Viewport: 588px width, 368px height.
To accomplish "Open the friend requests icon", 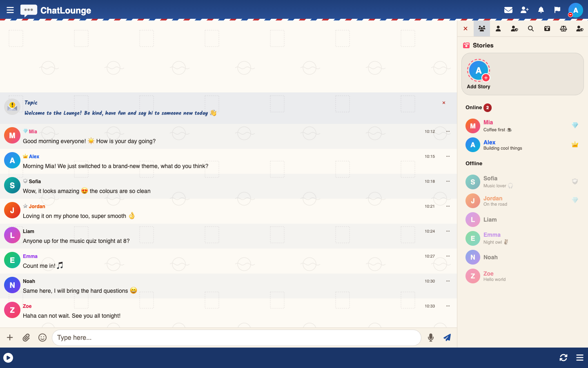I will [x=525, y=10].
